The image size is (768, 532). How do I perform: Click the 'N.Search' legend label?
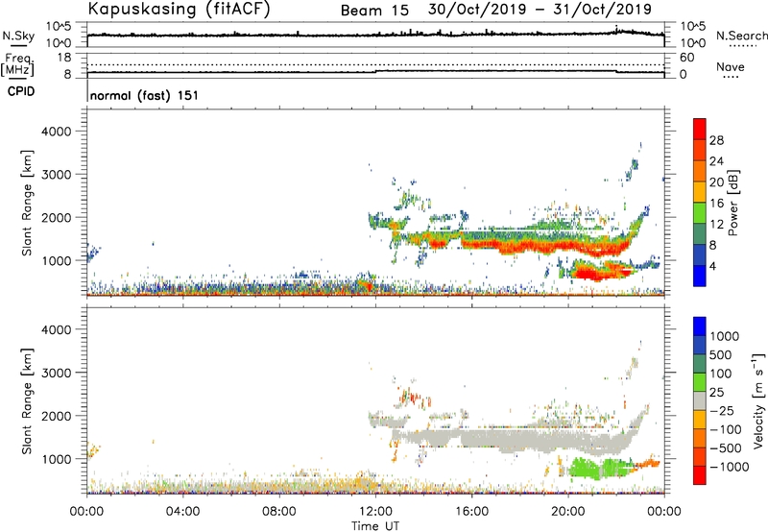click(x=741, y=36)
